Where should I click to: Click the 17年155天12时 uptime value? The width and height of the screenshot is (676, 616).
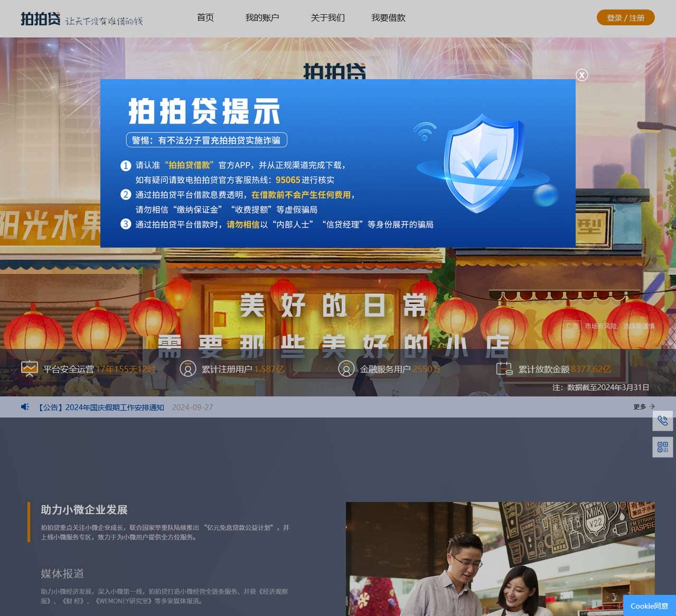point(126,369)
